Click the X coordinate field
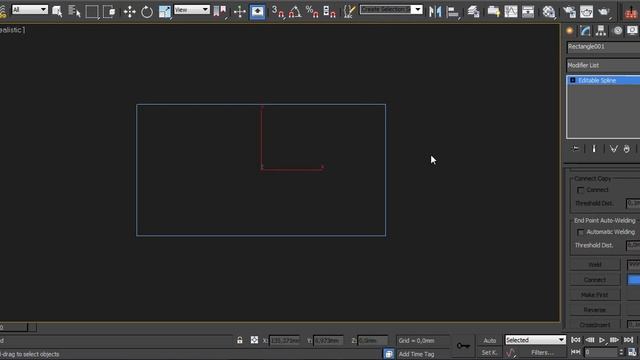The height and width of the screenshot is (360, 640). 284,340
